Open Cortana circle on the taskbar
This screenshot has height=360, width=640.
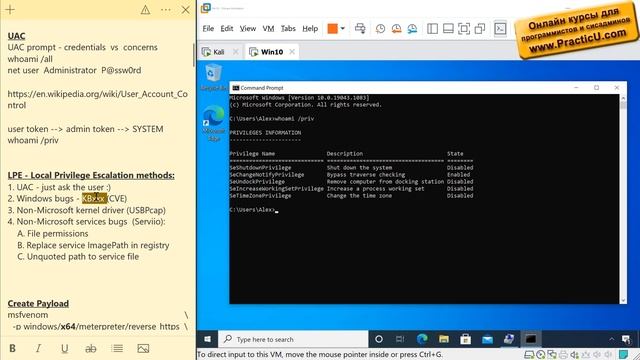pos(379,339)
